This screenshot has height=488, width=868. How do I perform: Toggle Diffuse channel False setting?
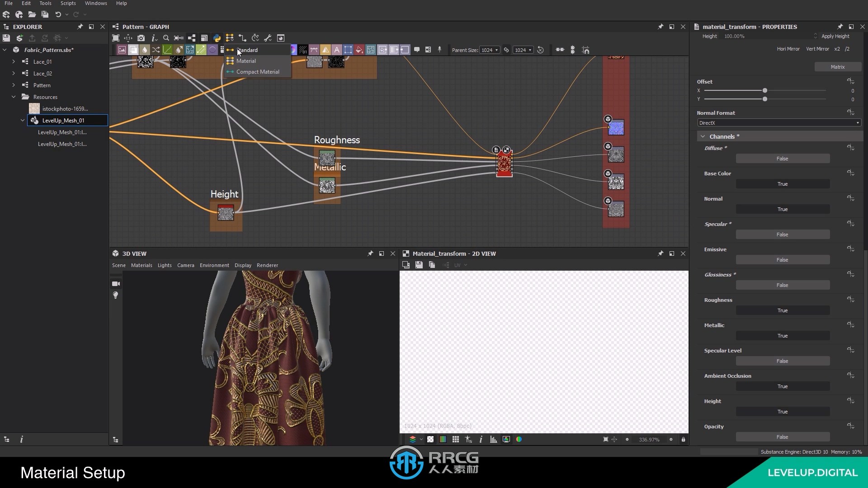[782, 158]
